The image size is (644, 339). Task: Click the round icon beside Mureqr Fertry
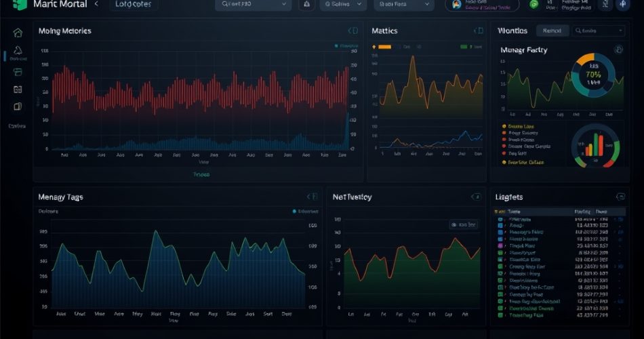pos(618,49)
